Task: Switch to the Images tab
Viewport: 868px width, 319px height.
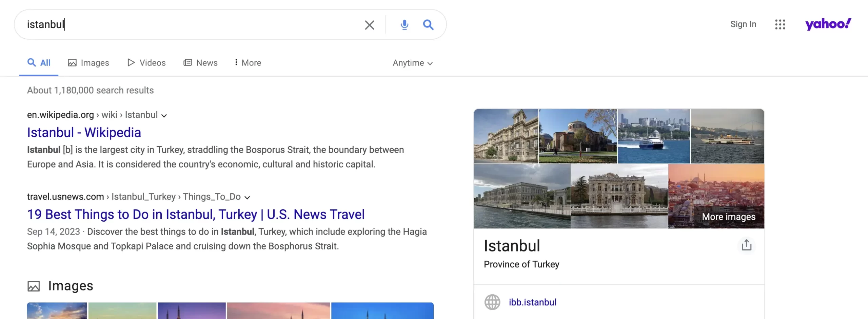Action: pyautogui.click(x=88, y=63)
